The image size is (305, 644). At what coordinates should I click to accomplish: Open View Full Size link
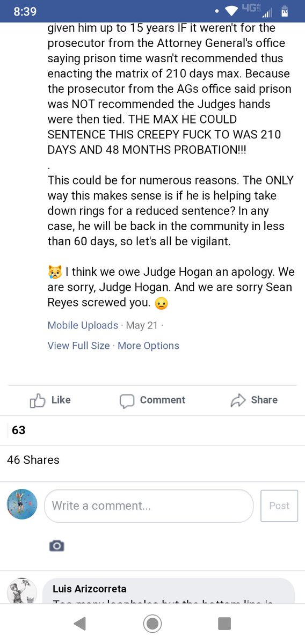(x=78, y=346)
